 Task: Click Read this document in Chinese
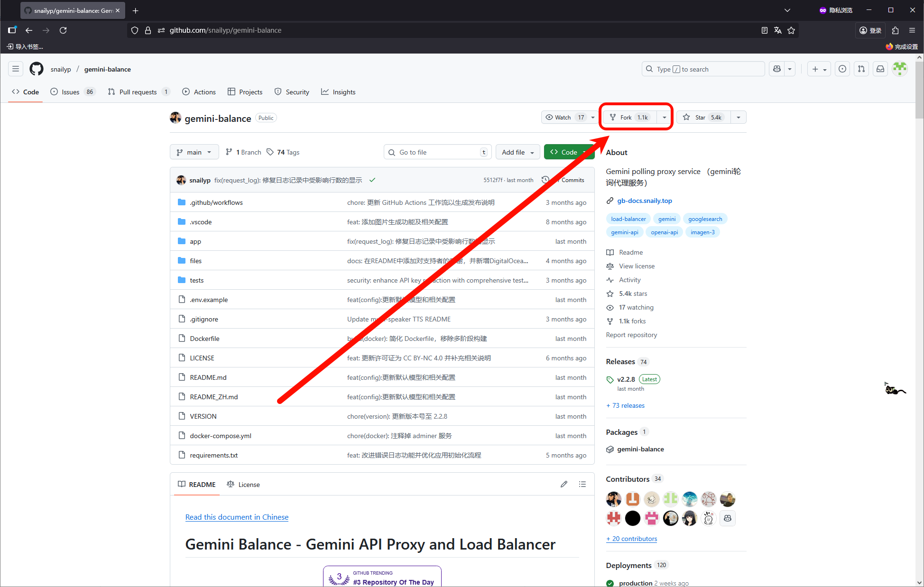pos(237,517)
